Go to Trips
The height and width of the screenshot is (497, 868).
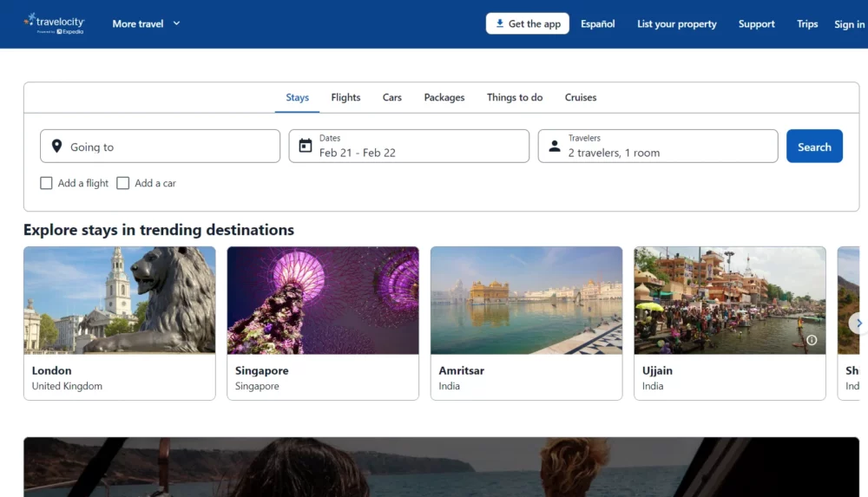(x=807, y=23)
